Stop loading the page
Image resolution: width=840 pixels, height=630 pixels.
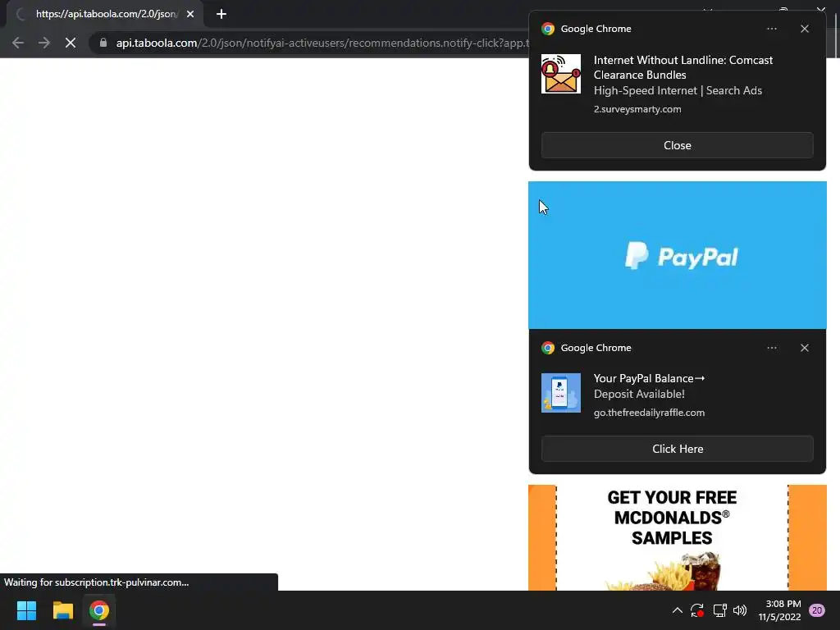coord(71,43)
